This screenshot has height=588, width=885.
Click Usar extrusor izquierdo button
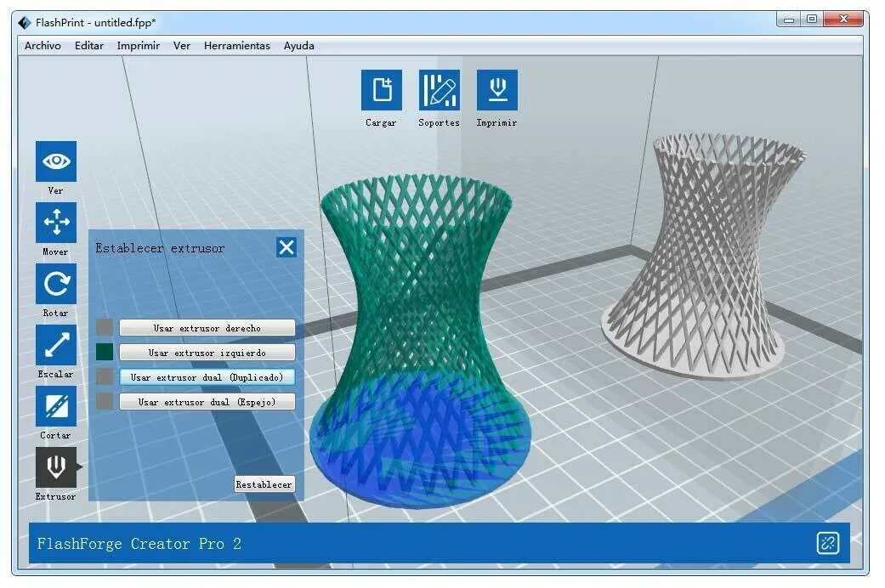tap(207, 353)
